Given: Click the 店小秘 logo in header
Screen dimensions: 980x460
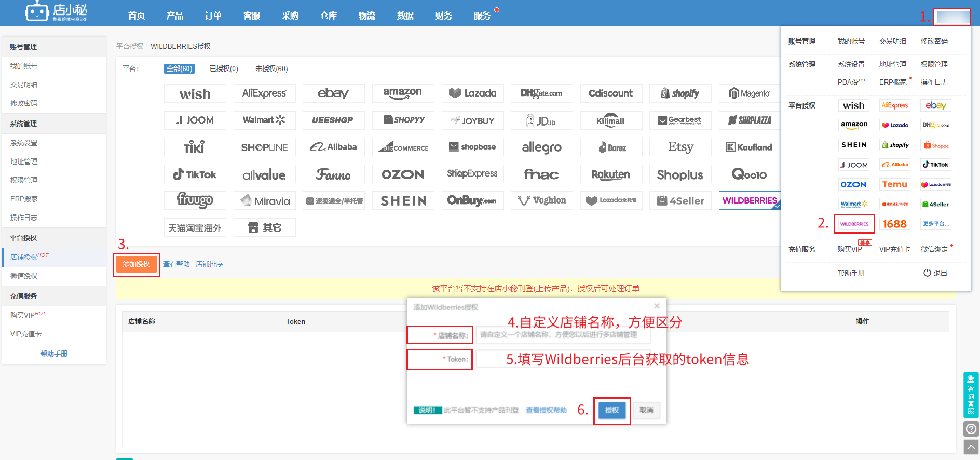Looking at the screenshot, I should pyautogui.click(x=56, y=11).
